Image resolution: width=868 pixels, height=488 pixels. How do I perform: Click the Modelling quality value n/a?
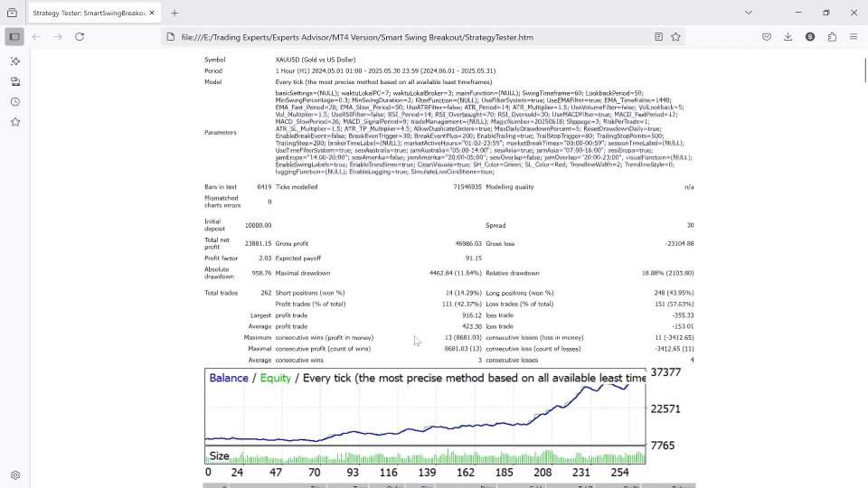(x=689, y=187)
